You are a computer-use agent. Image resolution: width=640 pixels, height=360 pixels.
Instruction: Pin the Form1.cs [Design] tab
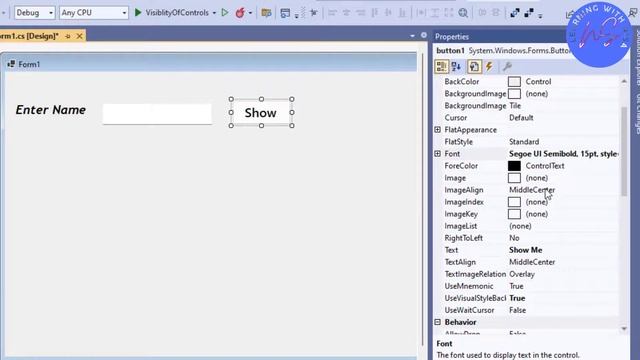point(68,36)
